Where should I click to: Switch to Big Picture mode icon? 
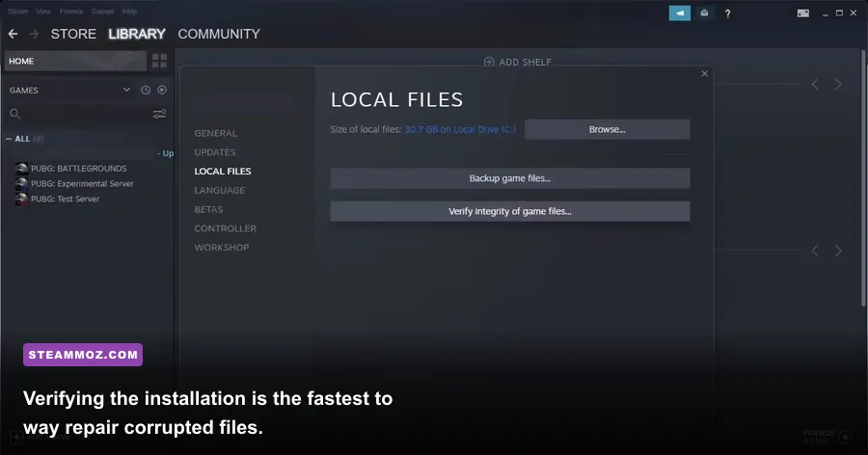[803, 13]
